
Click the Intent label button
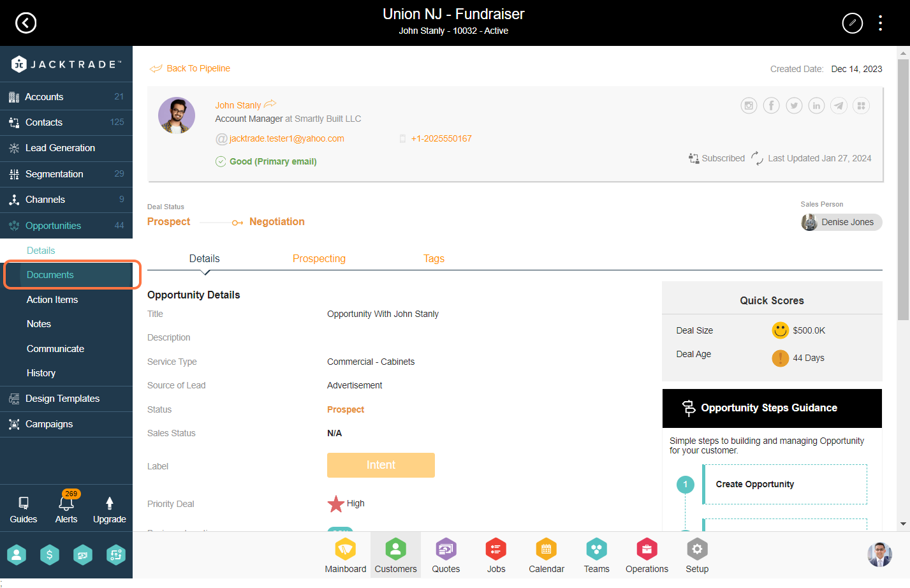[381, 465]
